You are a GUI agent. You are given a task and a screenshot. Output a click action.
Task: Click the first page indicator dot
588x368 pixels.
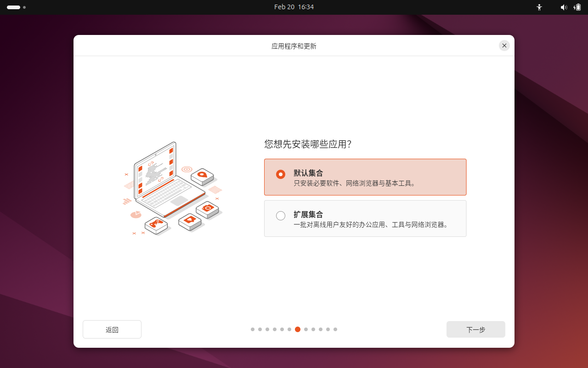pos(253,329)
